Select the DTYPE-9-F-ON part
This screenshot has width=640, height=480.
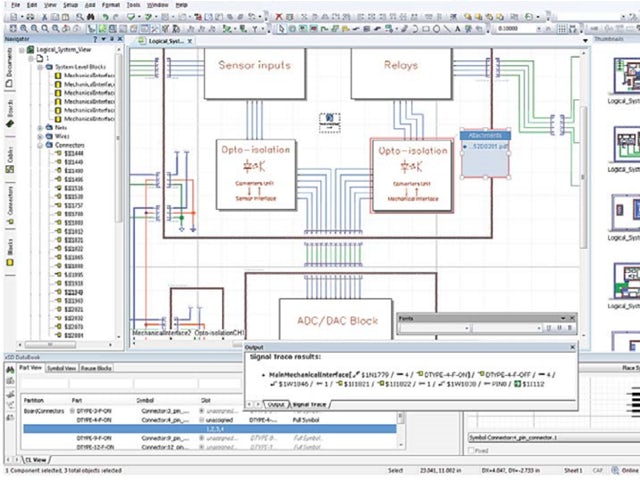pos(94,438)
